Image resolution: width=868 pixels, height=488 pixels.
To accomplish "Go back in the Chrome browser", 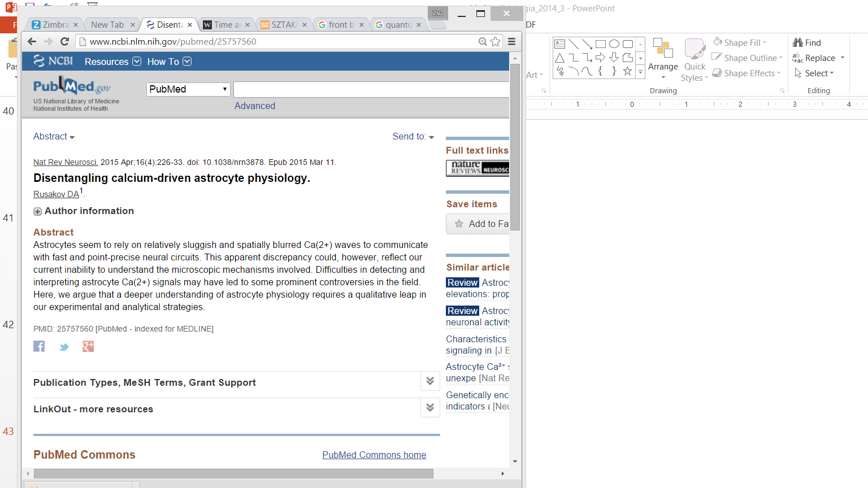I will click(32, 41).
